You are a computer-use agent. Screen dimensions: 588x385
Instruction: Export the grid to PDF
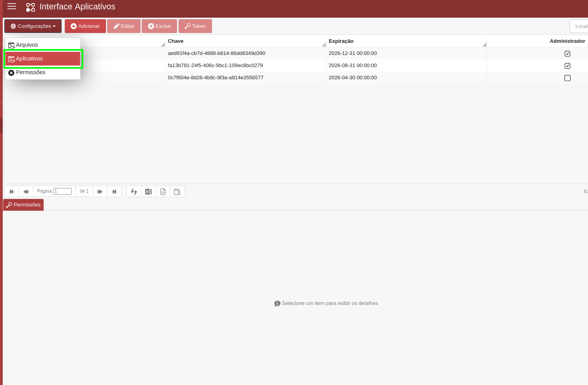[x=163, y=192]
